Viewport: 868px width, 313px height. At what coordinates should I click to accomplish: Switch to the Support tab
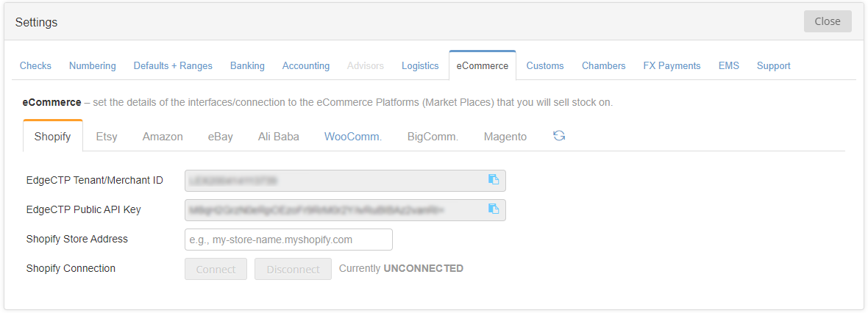773,66
